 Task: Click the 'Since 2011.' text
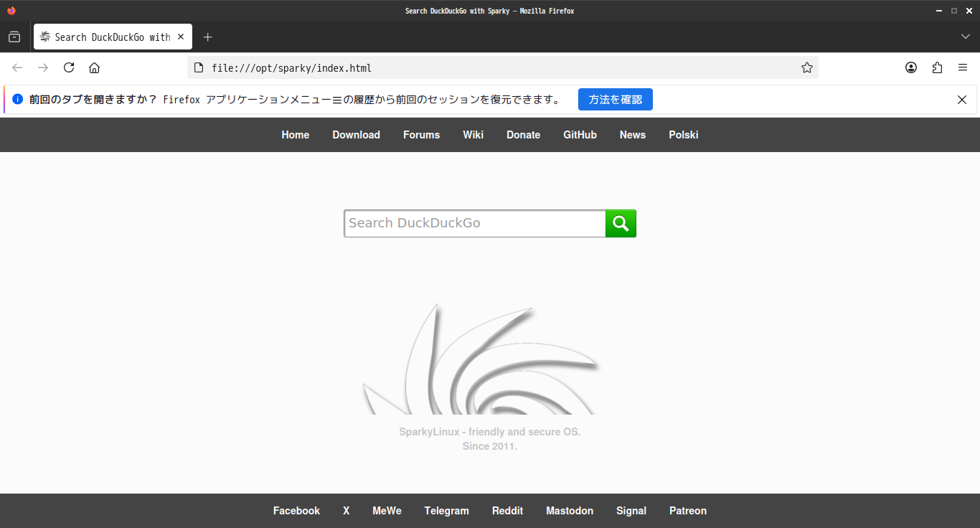pos(490,446)
